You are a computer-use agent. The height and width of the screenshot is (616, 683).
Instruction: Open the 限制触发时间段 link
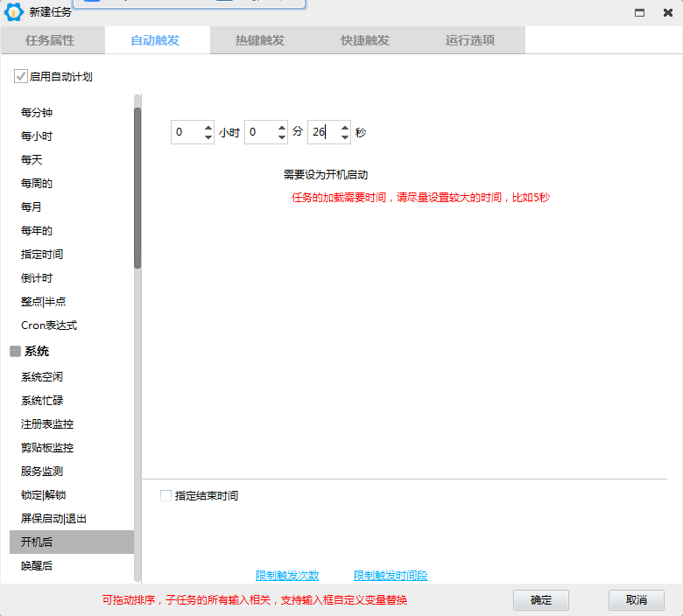point(391,576)
